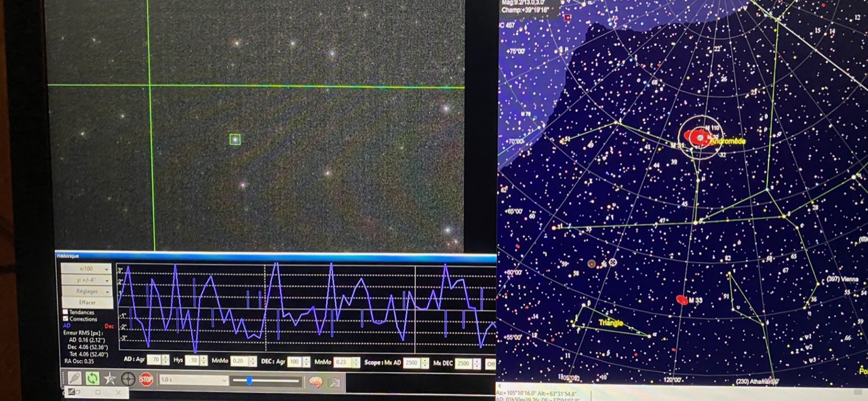Click the blue AD color label
This screenshot has width=868, height=401.
click(66, 326)
